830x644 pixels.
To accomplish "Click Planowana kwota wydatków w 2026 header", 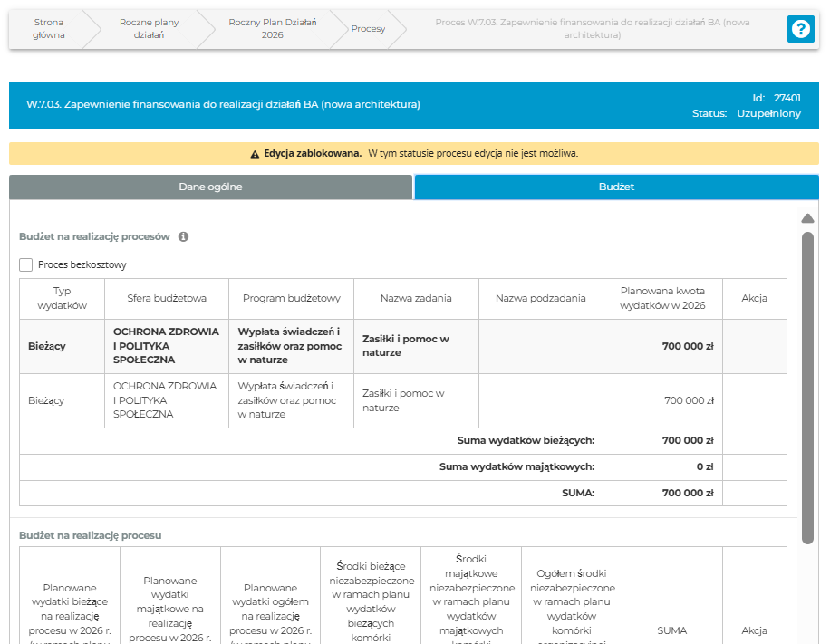I will (x=661, y=298).
